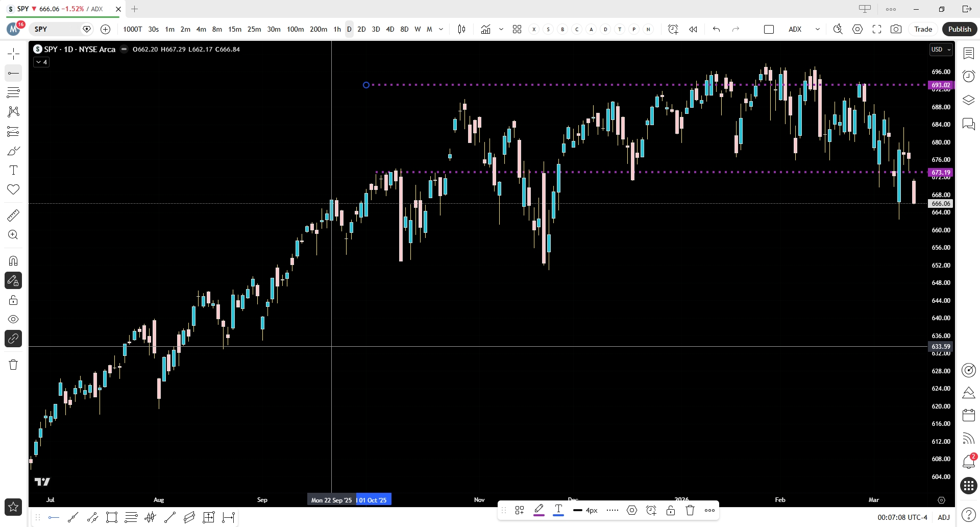Open the timeframe list dropdown arrow
Image resolution: width=980 pixels, height=527 pixels.
tap(441, 29)
